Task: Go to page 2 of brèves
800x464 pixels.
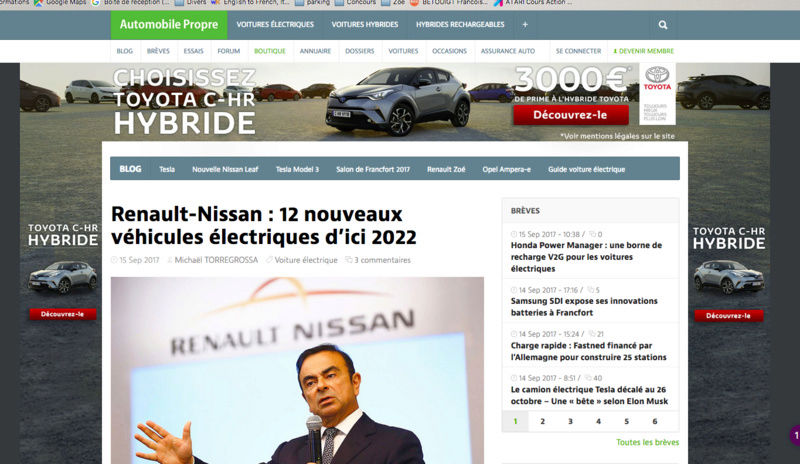Action: [x=542, y=421]
